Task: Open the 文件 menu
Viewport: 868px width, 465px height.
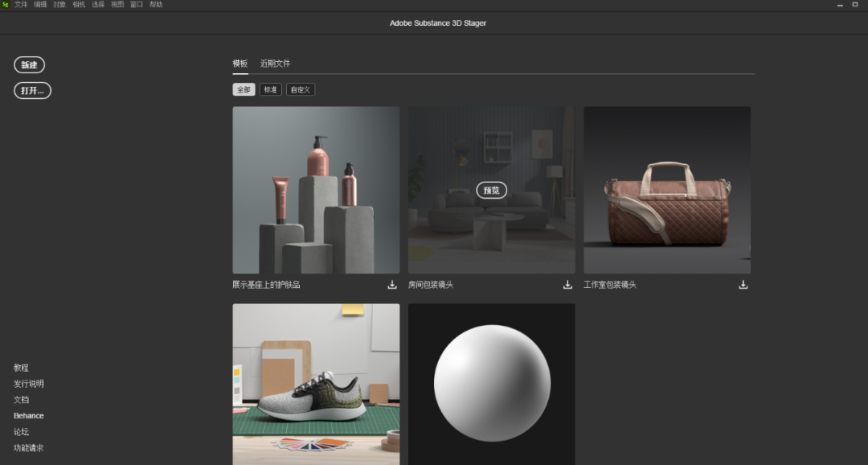Action: coord(21,5)
